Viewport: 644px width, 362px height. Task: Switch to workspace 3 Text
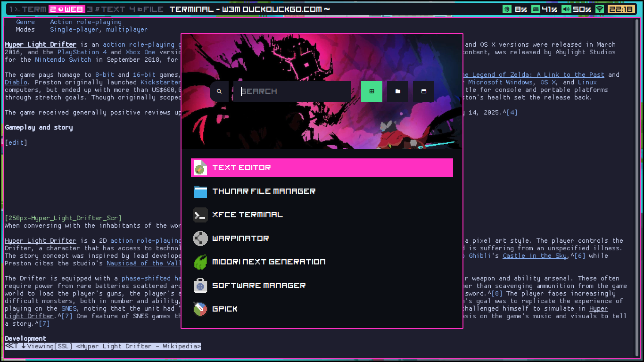(107, 9)
